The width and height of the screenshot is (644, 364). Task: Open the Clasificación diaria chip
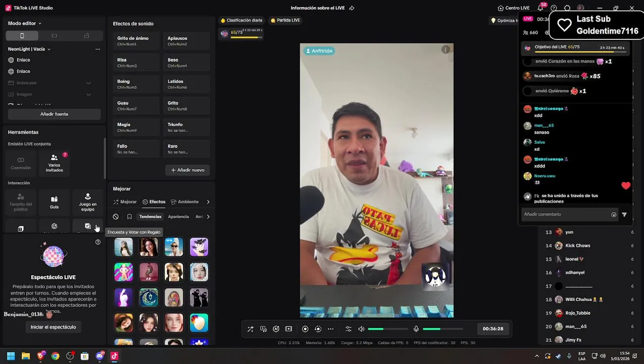(x=241, y=20)
